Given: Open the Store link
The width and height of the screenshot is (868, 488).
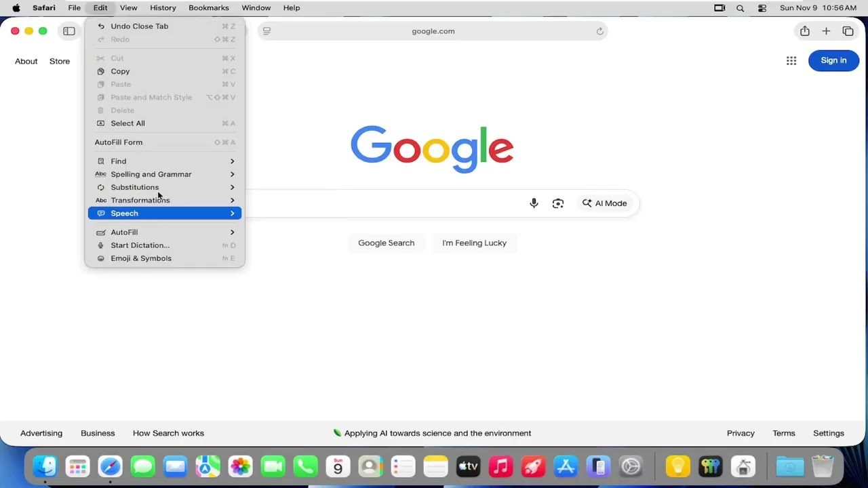Looking at the screenshot, I should click(60, 61).
